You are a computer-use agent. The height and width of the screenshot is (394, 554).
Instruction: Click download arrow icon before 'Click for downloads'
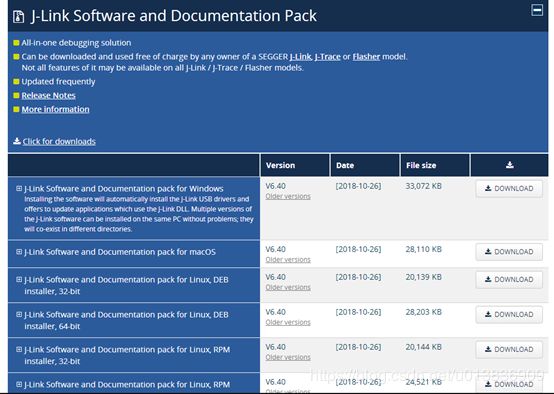17,141
